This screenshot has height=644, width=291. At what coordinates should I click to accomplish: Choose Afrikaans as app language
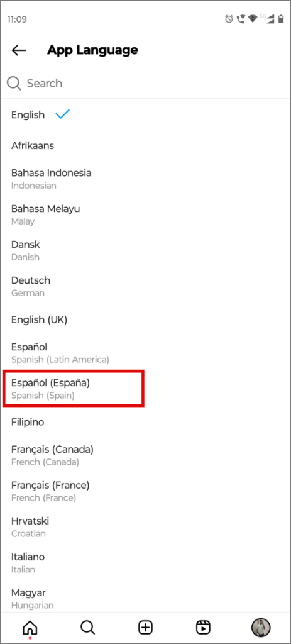click(145, 145)
